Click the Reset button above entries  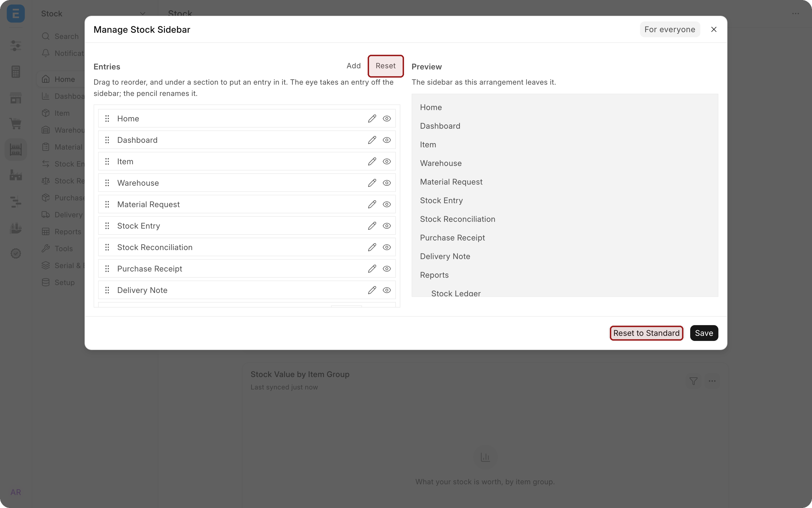(x=385, y=66)
